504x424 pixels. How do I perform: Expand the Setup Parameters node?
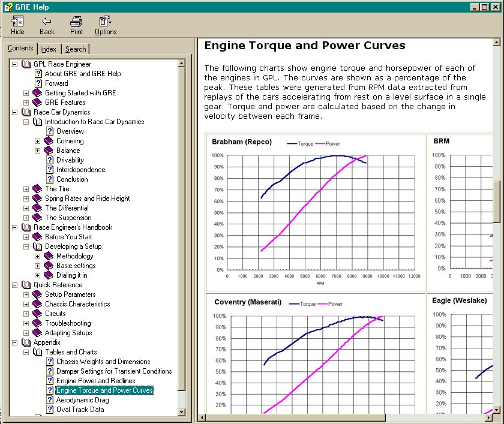click(x=26, y=294)
